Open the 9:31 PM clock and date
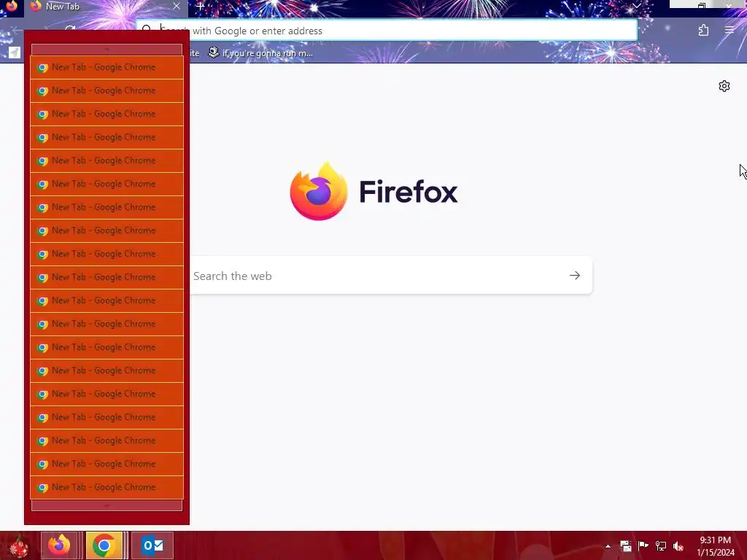Screen dimensions: 747x560 click(716, 546)
